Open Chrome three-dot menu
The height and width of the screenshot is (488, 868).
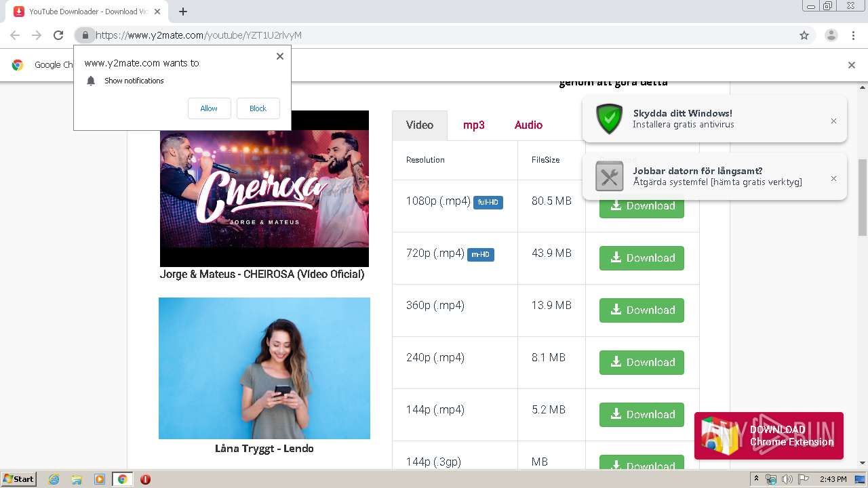click(x=853, y=35)
